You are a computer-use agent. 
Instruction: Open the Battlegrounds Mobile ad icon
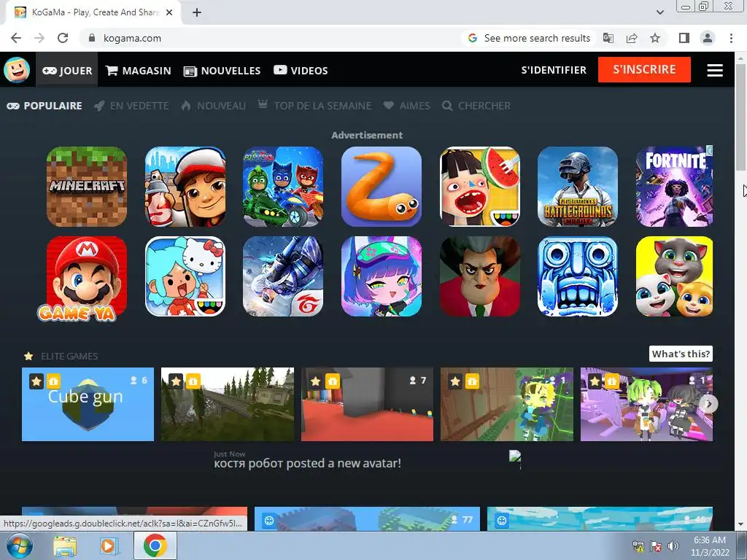pyautogui.click(x=578, y=186)
